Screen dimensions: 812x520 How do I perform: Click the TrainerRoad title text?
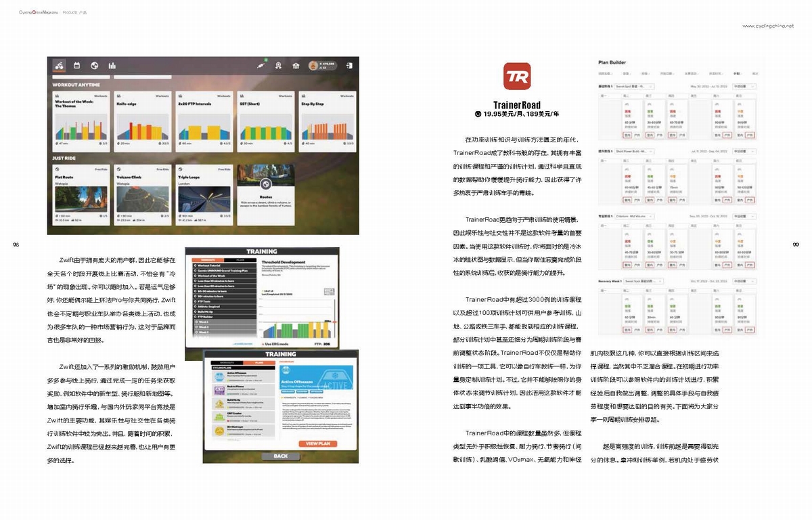[x=517, y=105]
